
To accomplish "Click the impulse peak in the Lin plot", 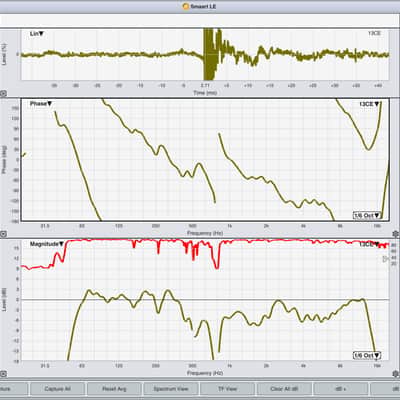I will click(208, 53).
